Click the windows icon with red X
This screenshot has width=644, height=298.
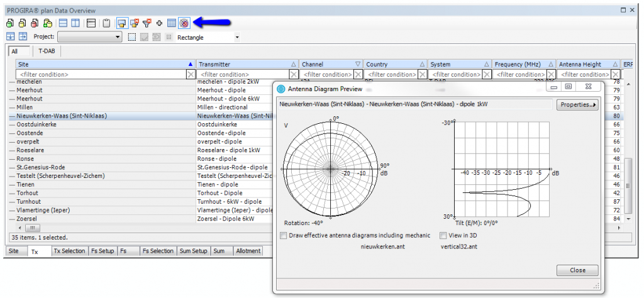tap(135, 23)
